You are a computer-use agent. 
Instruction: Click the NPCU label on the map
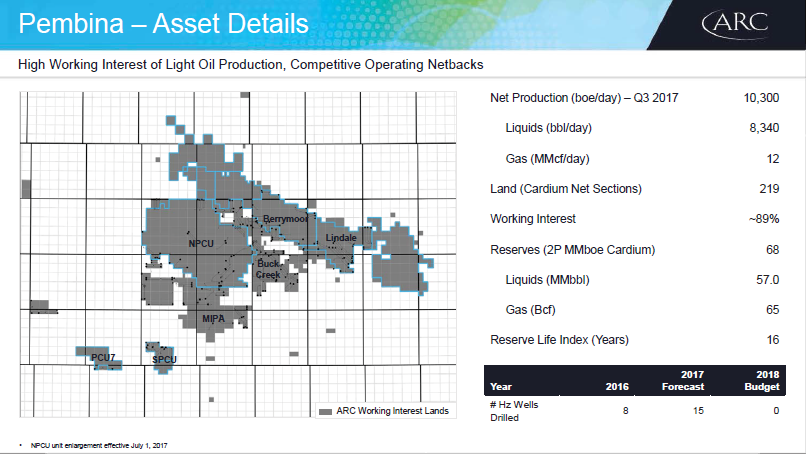tap(201, 243)
